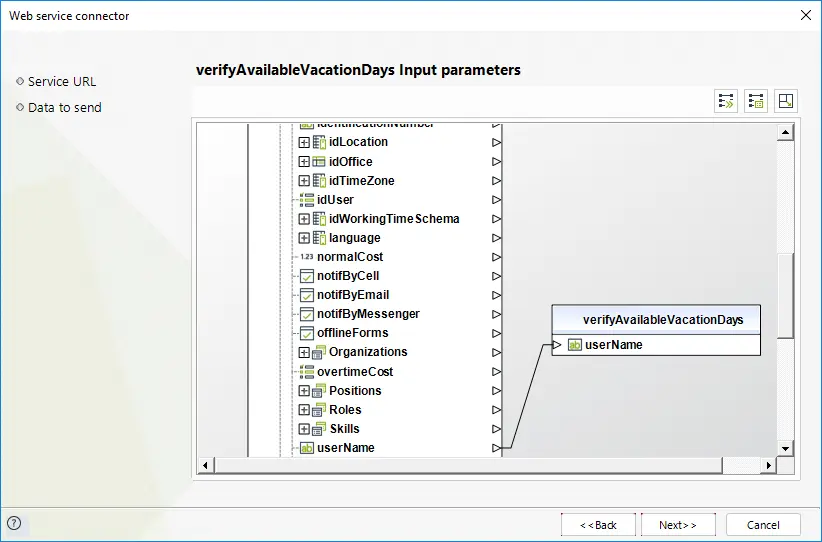Click the second mapping toolbar icon
The height and width of the screenshot is (542, 822).
[x=756, y=101]
